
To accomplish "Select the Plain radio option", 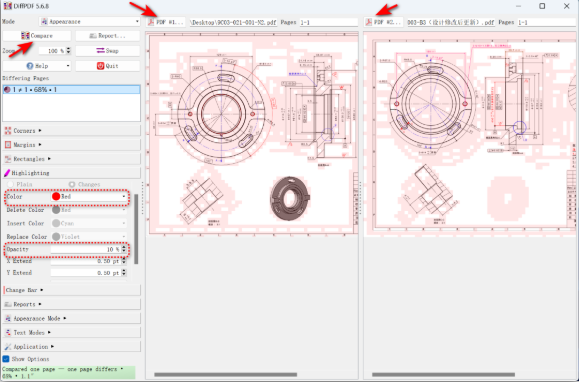I will [20, 184].
